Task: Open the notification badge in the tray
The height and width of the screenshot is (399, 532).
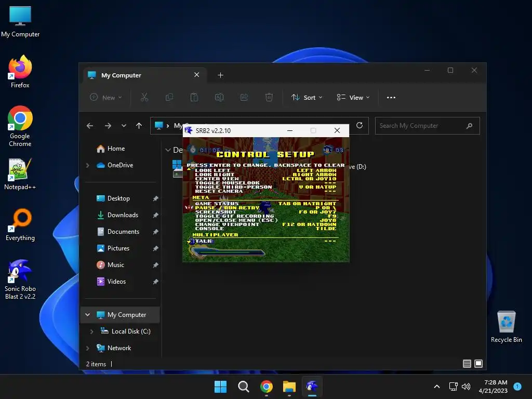Action: click(x=517, y=387)
